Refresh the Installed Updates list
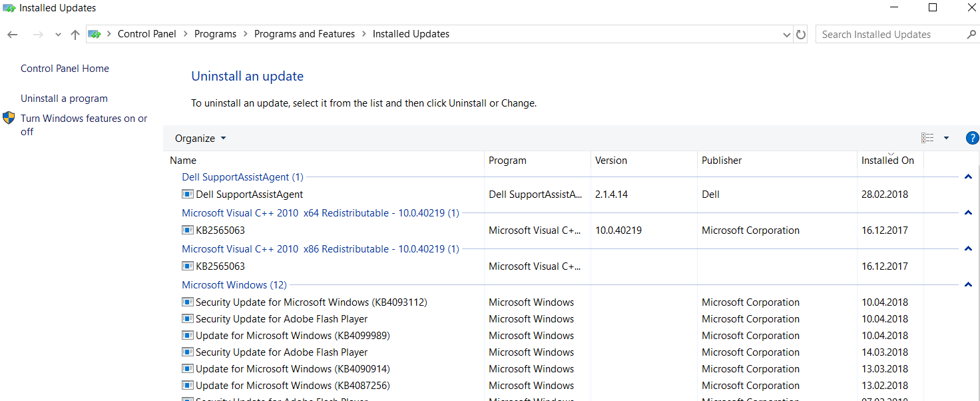 coord(801,35)
